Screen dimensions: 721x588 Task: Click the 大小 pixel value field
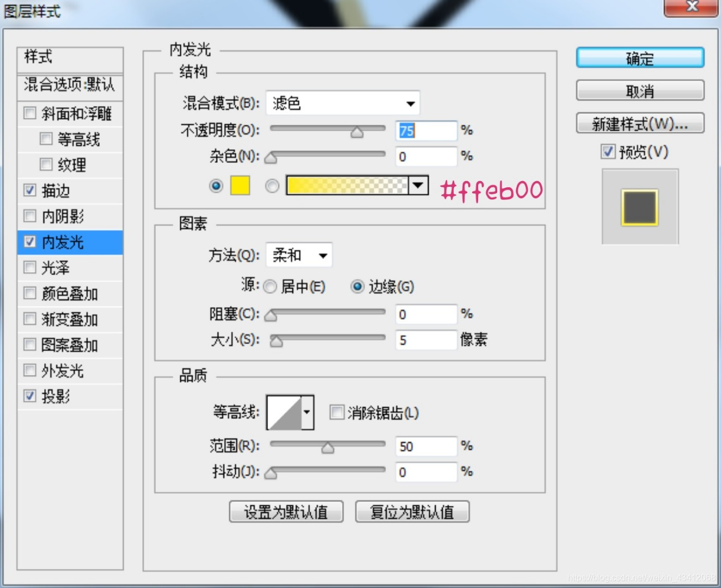426,340
